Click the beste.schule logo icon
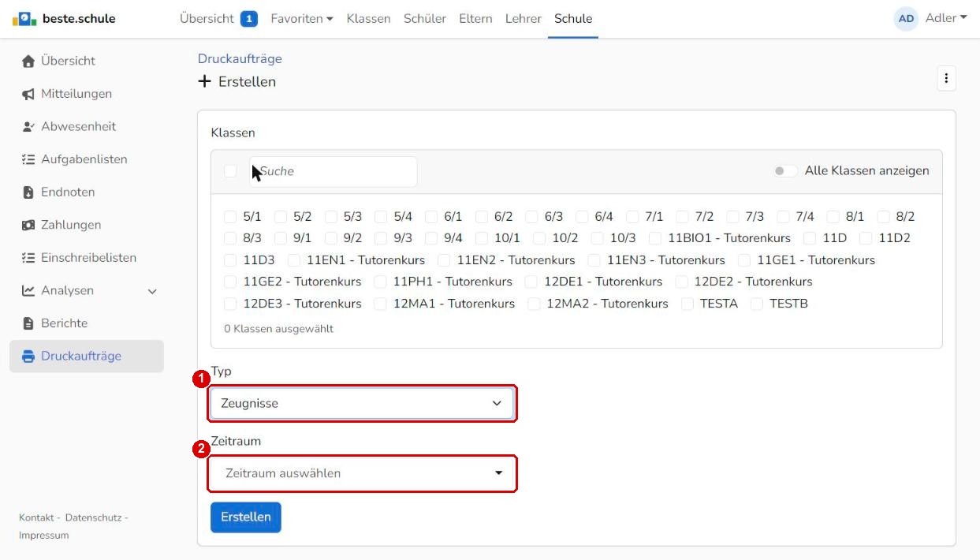This screenshot has width=980, height=560. click(x=24, y=19)
